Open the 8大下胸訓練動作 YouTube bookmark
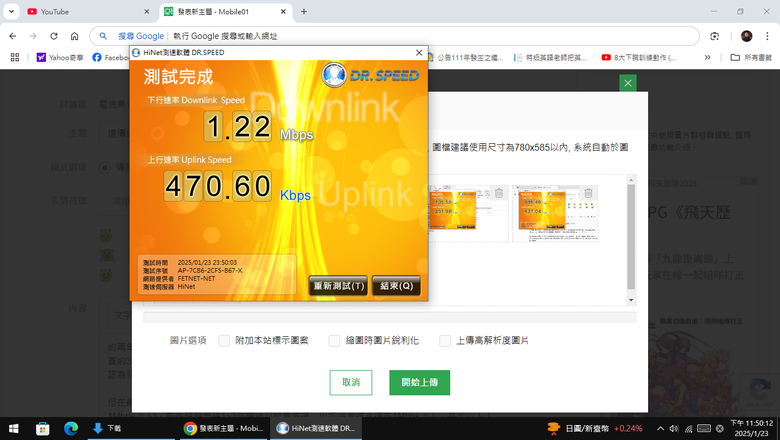Viewport: 780px width, 440px height. tap(639, 57)
